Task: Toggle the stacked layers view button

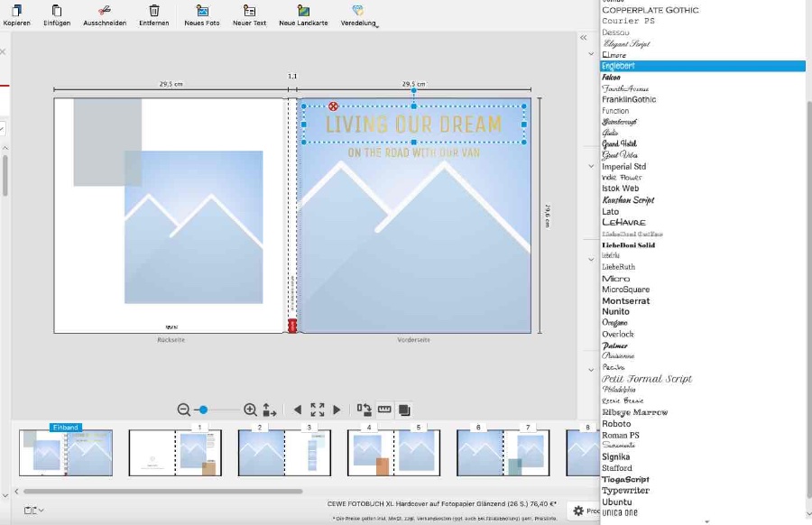Action: 404,410
